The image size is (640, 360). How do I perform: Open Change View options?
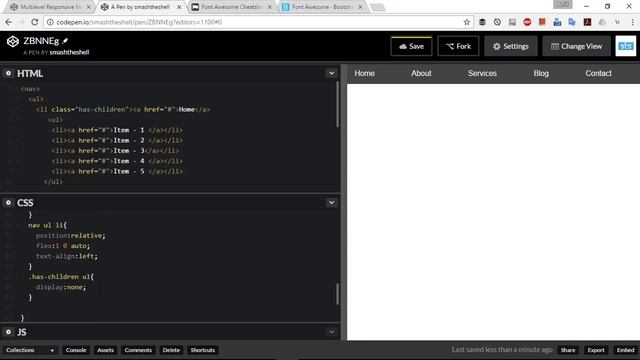576,46
